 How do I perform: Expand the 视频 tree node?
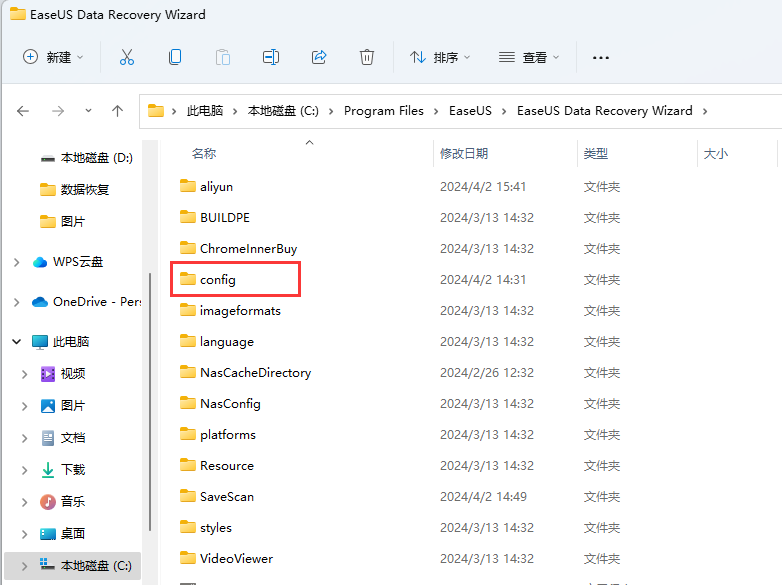pyautogui.click(x=24, y=374)
